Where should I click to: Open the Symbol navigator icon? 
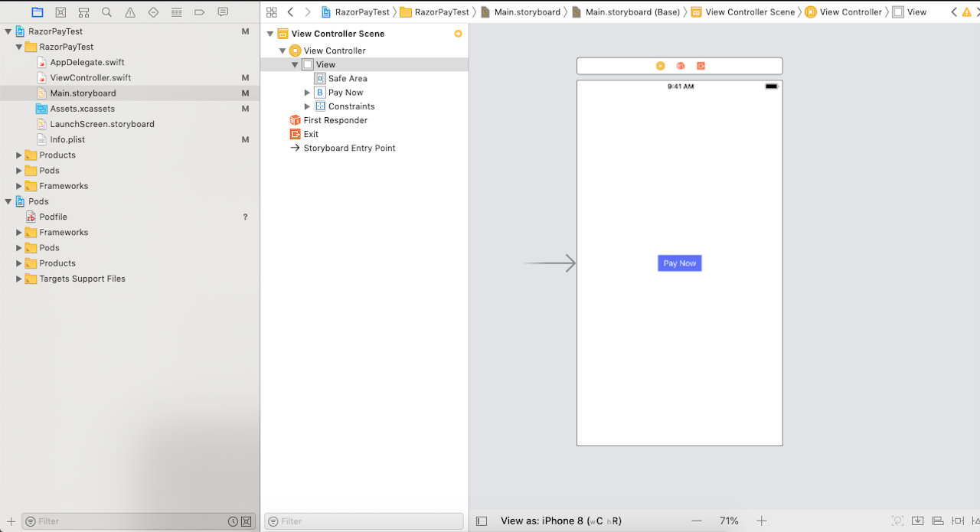83,12
